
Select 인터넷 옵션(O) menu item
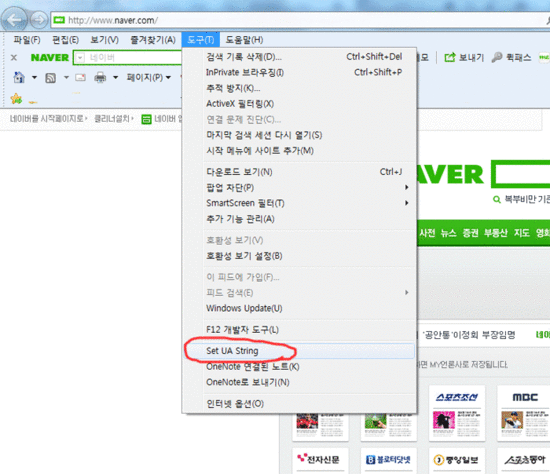299,404
